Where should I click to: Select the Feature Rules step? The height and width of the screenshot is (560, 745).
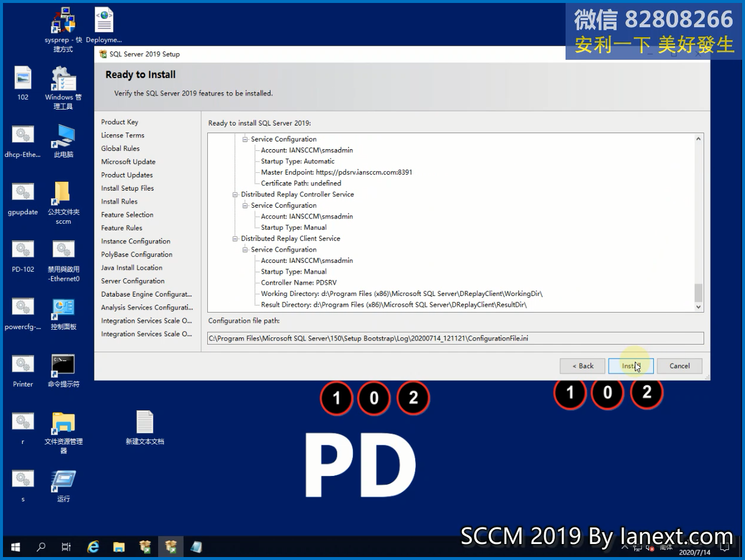click(x=121, y=228)
